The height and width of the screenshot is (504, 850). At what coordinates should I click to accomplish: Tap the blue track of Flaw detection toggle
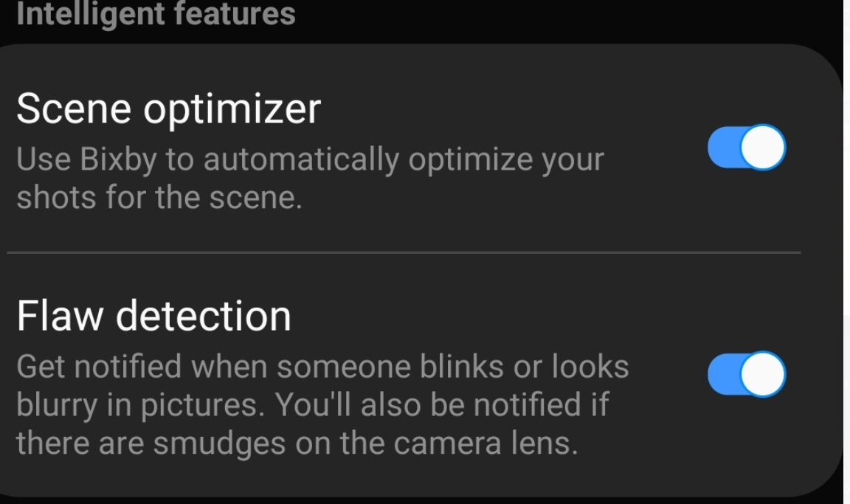pyautogui.click(x=722, y=374)
